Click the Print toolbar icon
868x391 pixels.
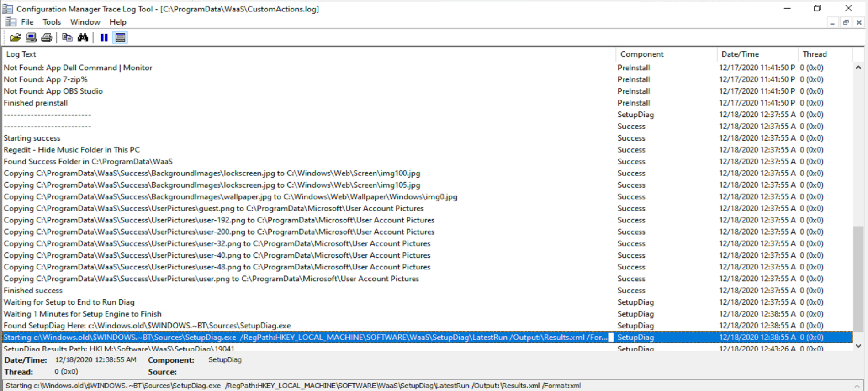tap(47, 37)
